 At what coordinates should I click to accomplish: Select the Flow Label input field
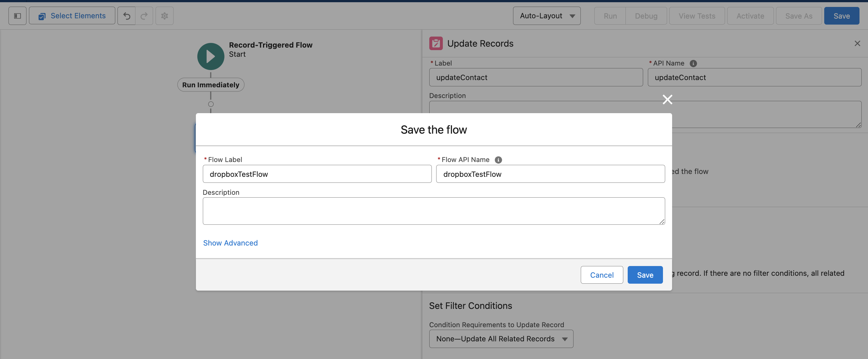317,173
